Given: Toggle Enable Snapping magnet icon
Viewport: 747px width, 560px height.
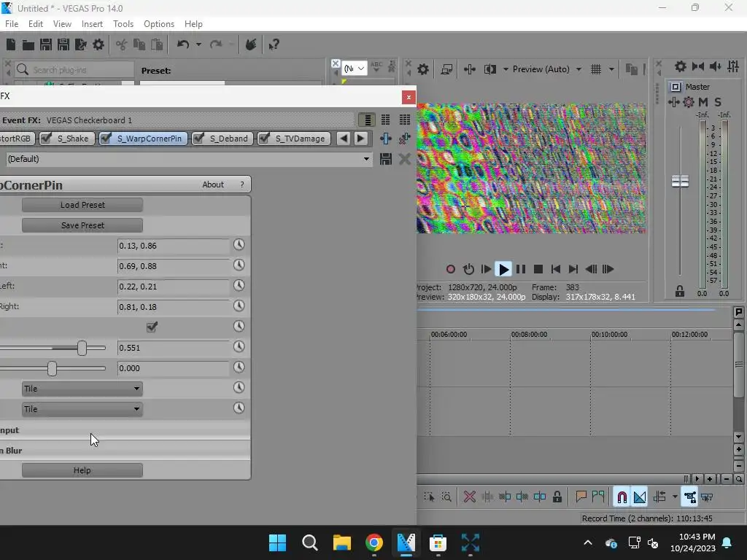Looking at the screenshot, I should point(622,497).
